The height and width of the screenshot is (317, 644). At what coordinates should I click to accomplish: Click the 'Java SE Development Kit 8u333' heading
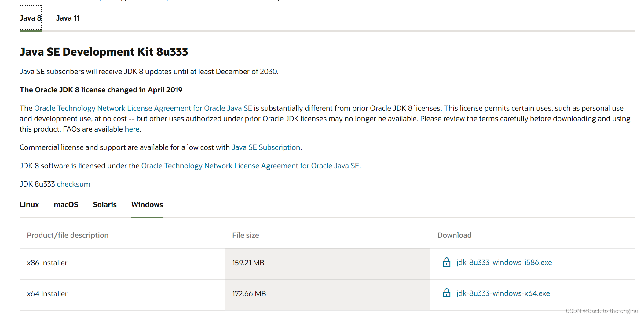pos(104,52)
